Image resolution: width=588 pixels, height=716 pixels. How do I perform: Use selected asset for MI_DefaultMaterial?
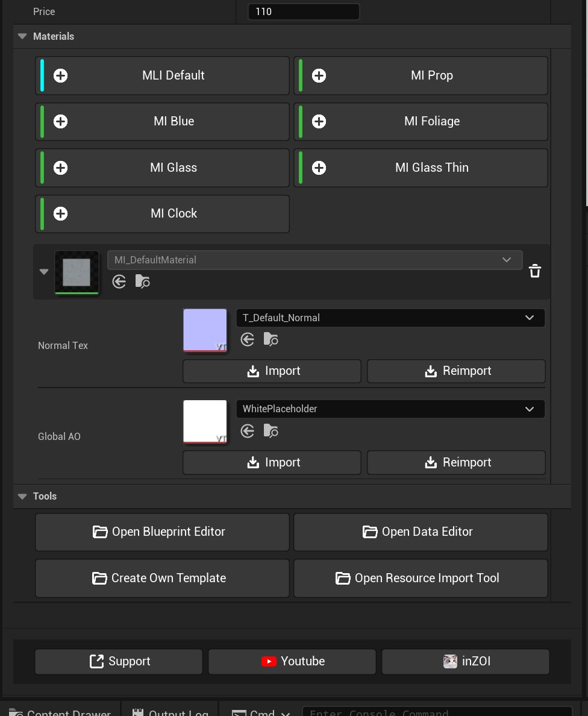coord(119,281)
